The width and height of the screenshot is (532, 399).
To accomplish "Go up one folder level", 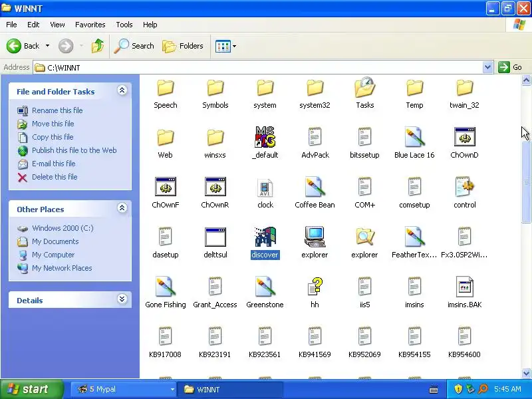I will coord(98,46).
